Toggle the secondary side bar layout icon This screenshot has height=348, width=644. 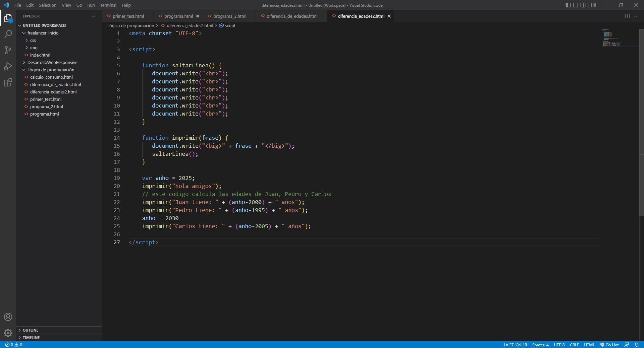click(583, 5)
